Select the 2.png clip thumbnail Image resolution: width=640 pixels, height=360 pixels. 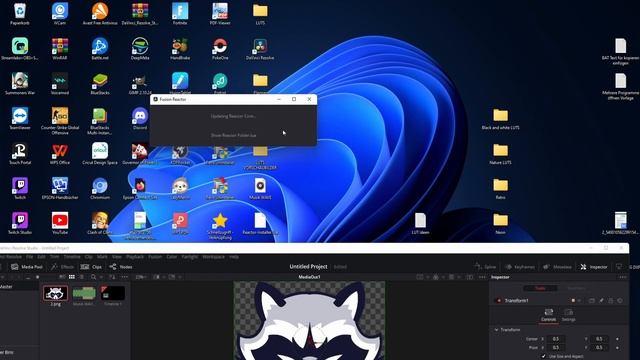pyautogui.click(x=56, y=293)
